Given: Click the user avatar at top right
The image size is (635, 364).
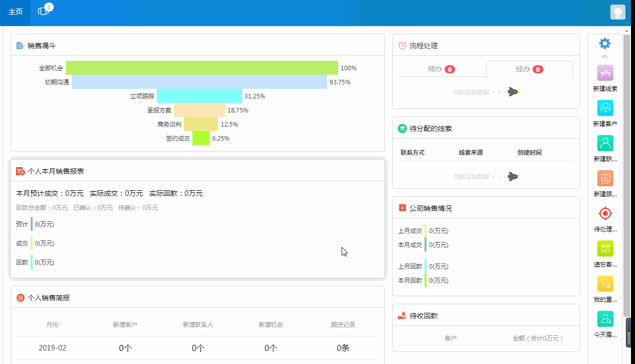Looking at the screenshot, I should pyautogui.click(x=617, y=12).
